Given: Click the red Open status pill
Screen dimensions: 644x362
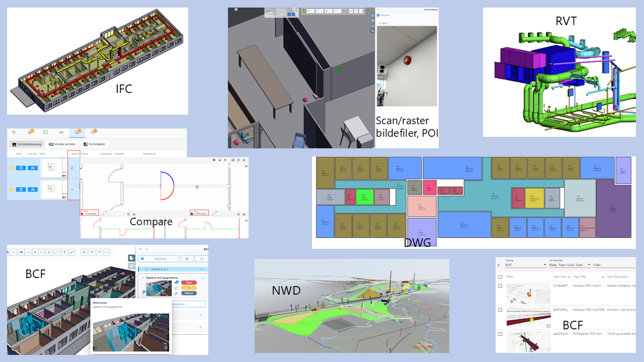Looking at the screenshot, I should coord(189,283).
